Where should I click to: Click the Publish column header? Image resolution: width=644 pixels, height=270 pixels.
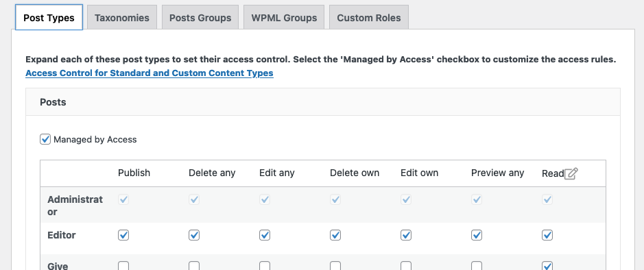tap(134, 173)
